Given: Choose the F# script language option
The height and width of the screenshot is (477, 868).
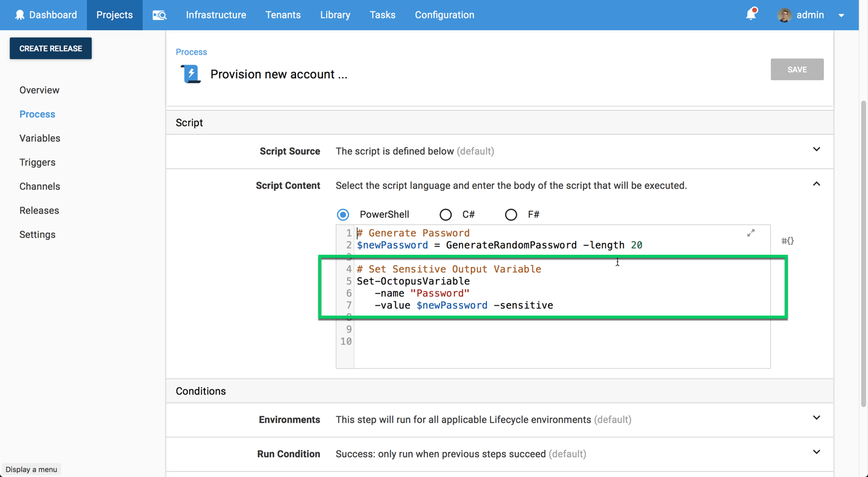Looking at the screenshot, I should click(x=511, y=215).
